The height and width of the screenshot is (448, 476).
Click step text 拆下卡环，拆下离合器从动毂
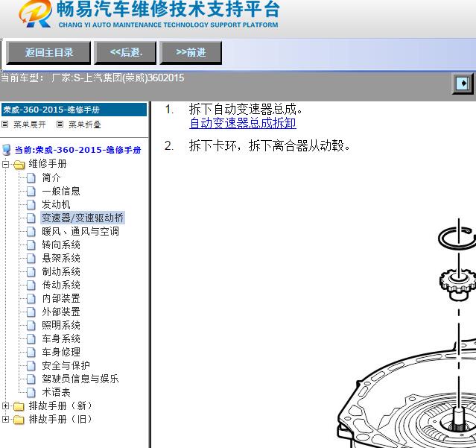(x=270, y=146)
